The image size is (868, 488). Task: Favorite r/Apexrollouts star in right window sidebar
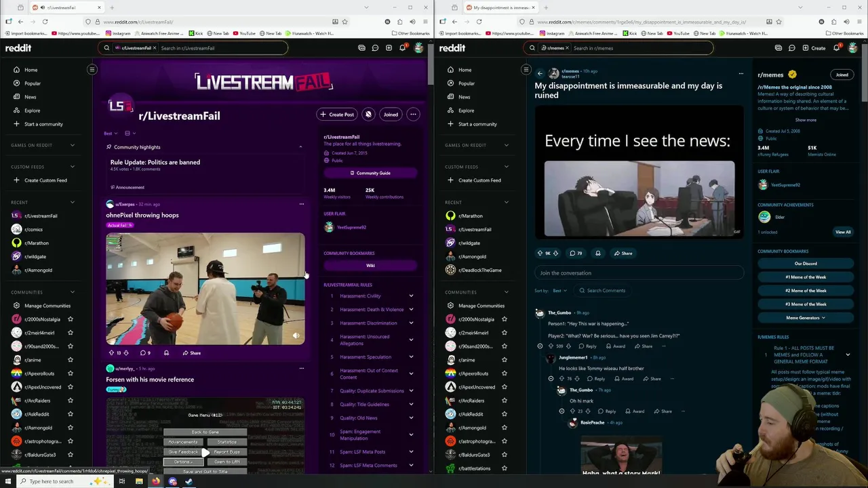[505, 373]
